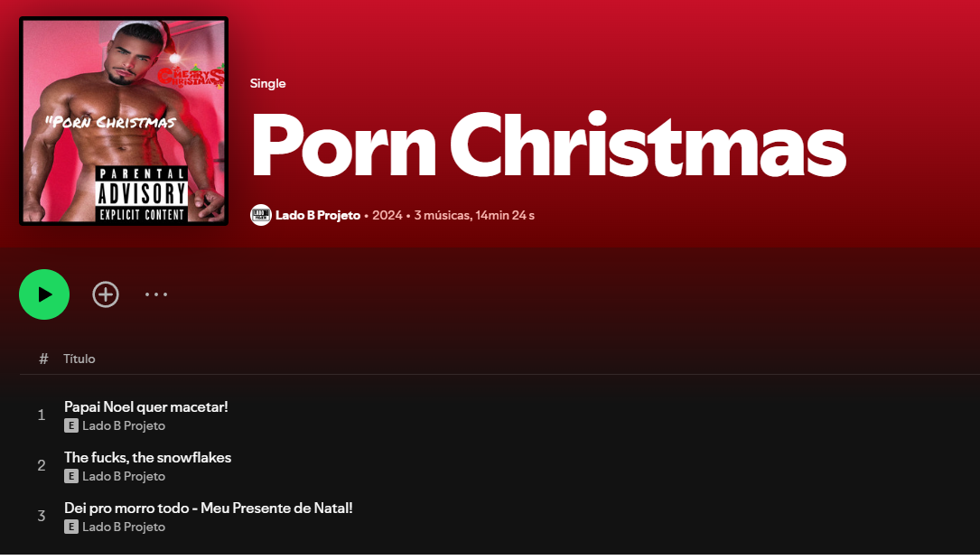Screen dimensions: 980x560
Task: Click explicit badge on The fucks, the snowflakes
Action: [x=71, y=476]
